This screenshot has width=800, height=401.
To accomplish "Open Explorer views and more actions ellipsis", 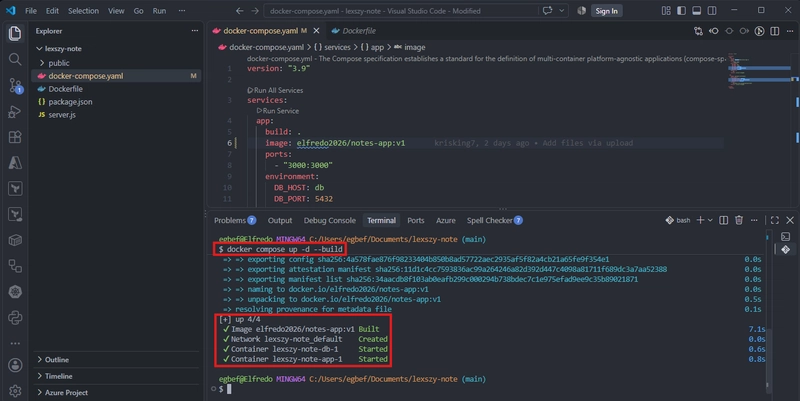I will [x=194, y=31].
